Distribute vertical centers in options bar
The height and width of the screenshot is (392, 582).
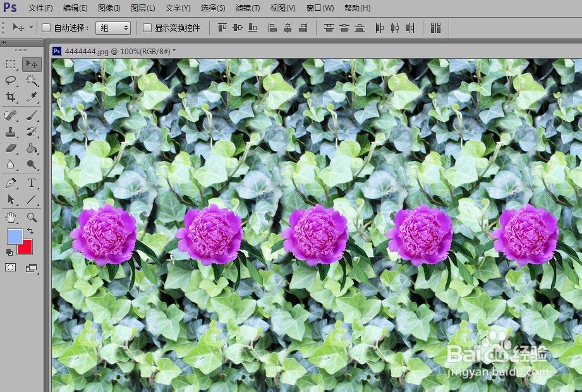[x=344, y=27]
